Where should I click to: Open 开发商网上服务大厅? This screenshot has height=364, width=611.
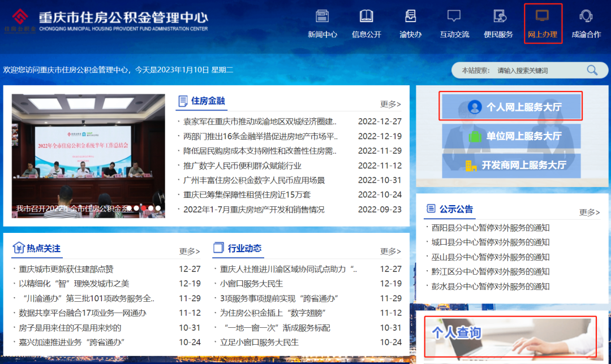coord(511,165)
